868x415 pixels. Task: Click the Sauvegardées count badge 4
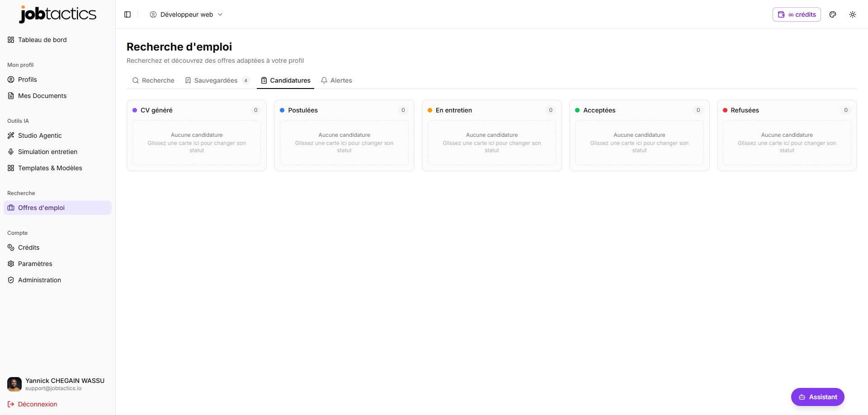pos(246,81)
